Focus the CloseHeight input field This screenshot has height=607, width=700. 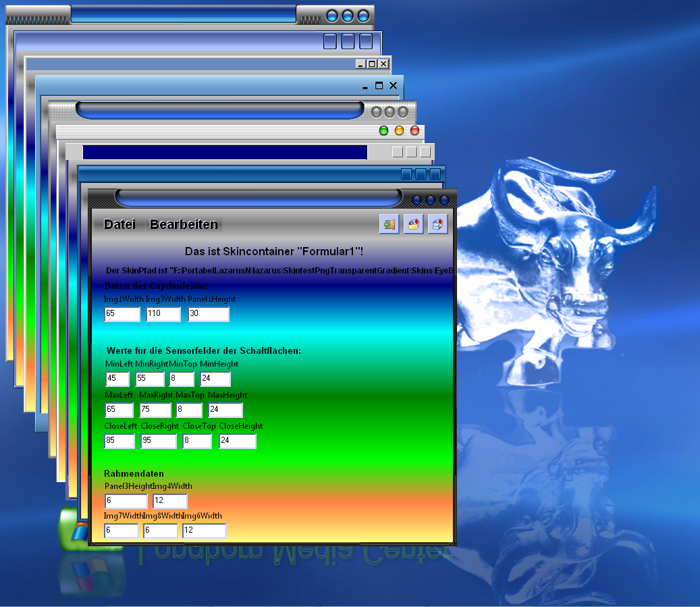238,441
